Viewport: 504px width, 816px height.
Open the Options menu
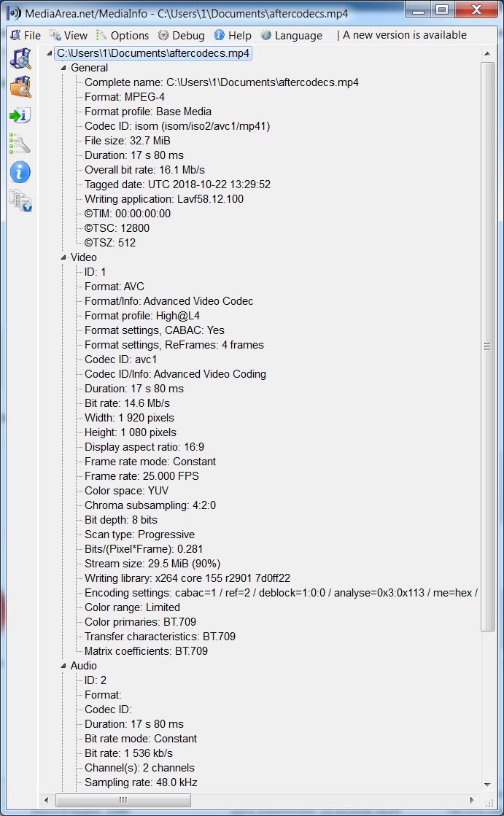123,36
